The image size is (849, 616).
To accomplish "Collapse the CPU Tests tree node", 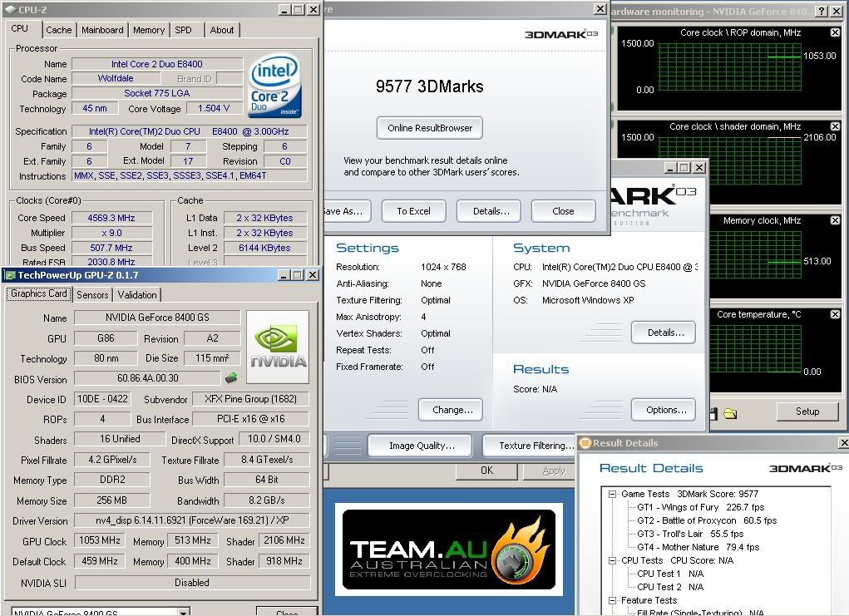I will tap(612, 560).
